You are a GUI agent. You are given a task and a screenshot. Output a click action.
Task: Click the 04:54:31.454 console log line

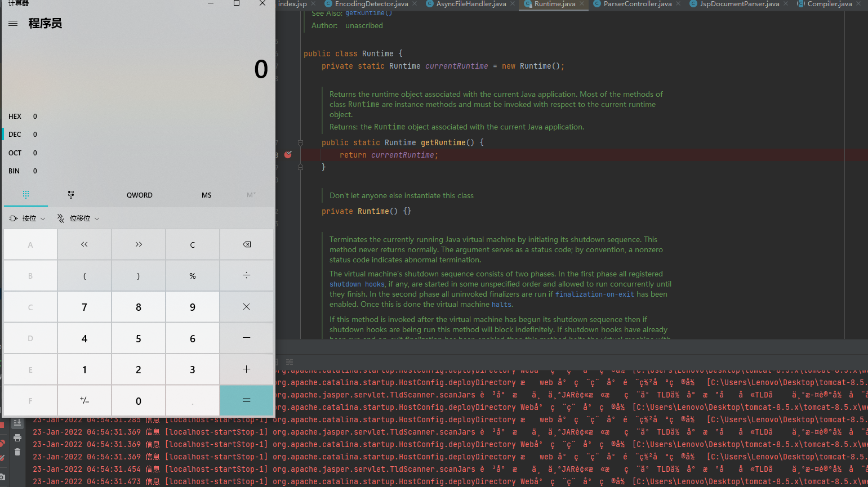449,469
